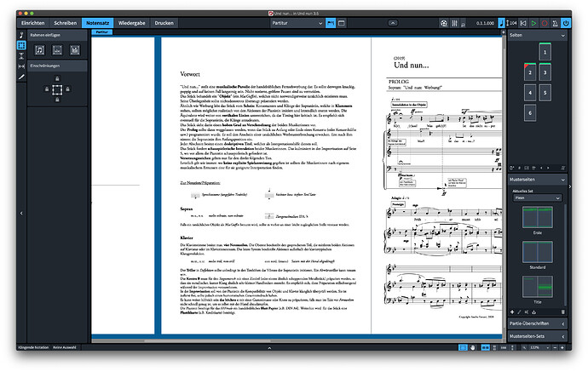Click the remove page overrides icon
This screenshot has height=372, width=588.
point(563,168)
